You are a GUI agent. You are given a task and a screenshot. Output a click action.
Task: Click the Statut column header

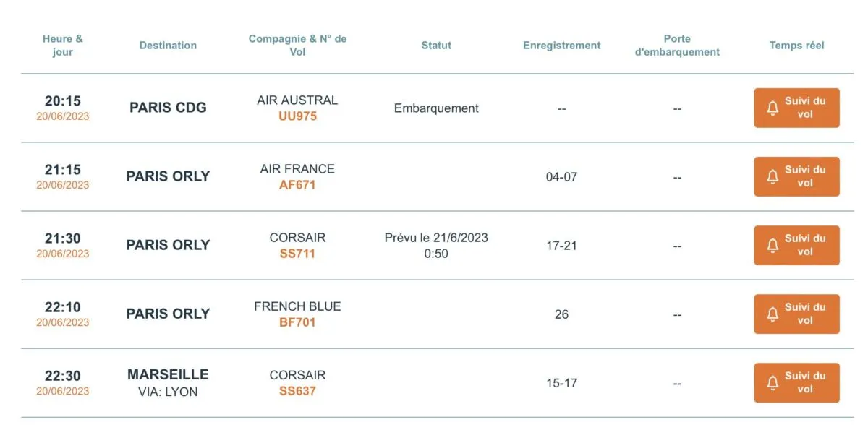coord(436,46)
